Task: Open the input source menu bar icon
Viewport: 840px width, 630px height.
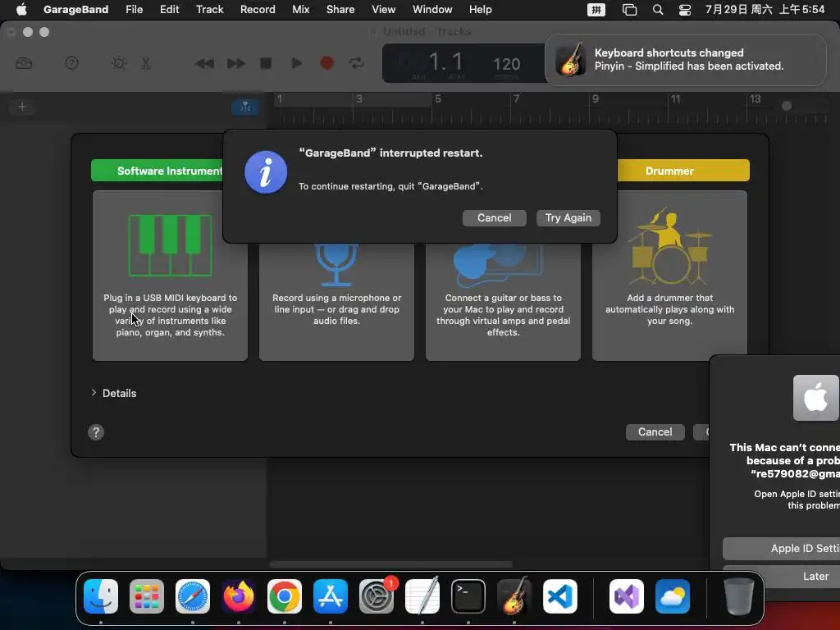Action: click(596, 10)
